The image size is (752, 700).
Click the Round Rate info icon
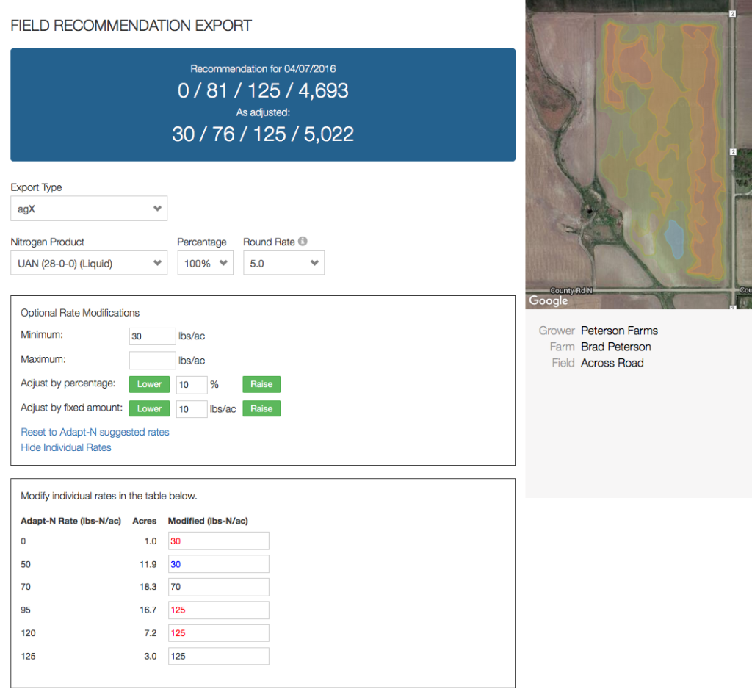[303, 242]
